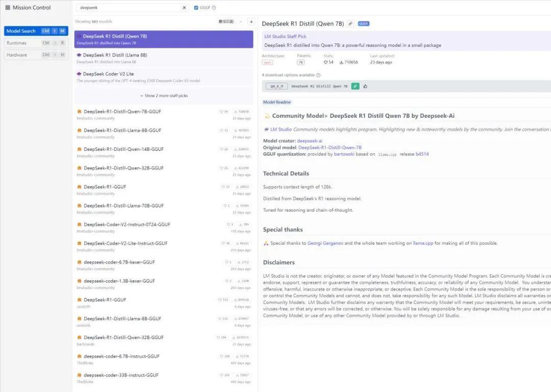Select DeepSeek-R1-Distill-Qwen-7B-GGUF in results list
Viewport: 551px width, 392px height.
pyautogui.click(x=164, y=115)
